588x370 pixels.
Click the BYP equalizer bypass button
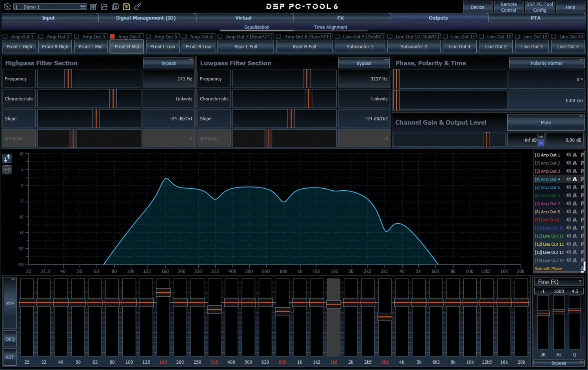click(x=10, y=303)
